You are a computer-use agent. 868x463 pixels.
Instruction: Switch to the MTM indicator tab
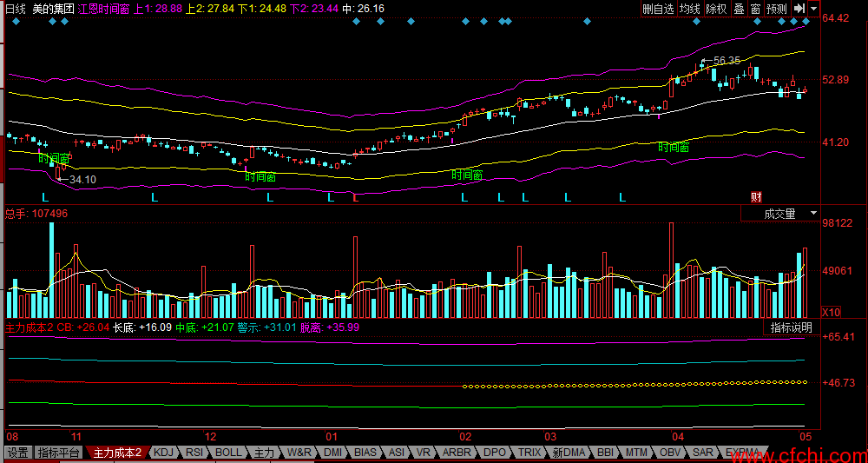[x=636, y=453]
